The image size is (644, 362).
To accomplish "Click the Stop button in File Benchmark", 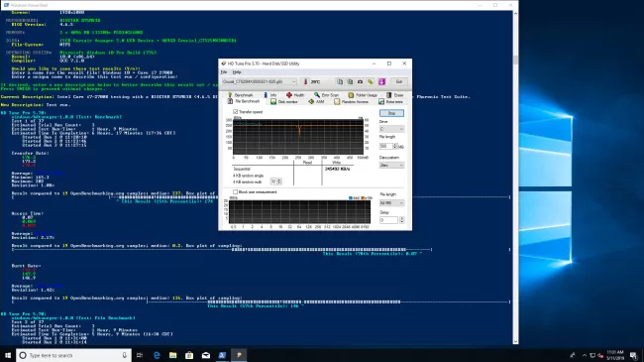I will [391, 113].
